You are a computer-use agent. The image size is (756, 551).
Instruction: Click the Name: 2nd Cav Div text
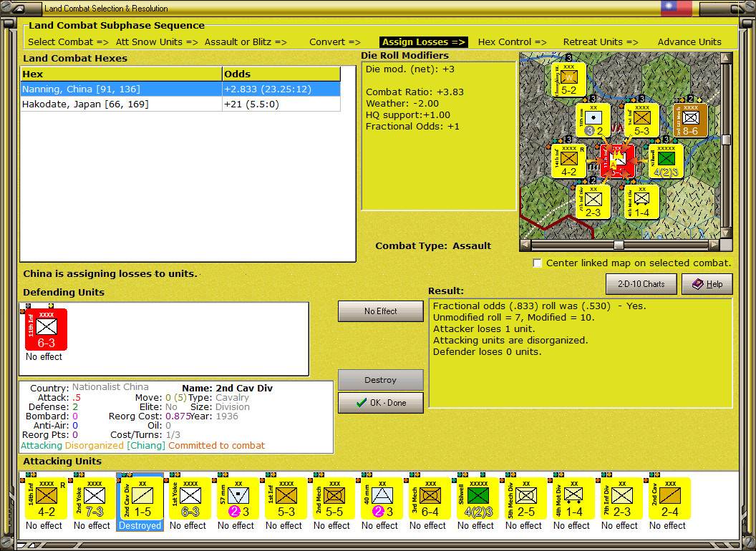[x=227, y=388]
